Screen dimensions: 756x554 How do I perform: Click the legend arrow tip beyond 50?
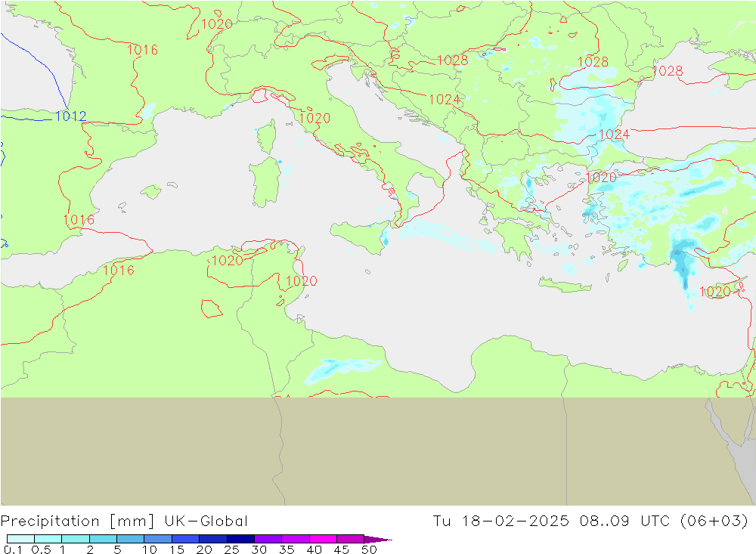tap(379, 539)
